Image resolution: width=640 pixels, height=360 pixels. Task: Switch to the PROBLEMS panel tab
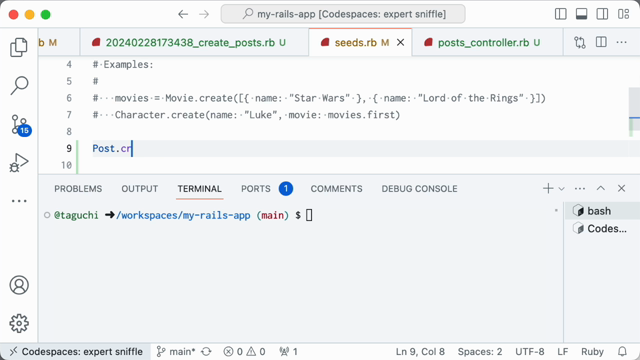[x=78, y=189]
